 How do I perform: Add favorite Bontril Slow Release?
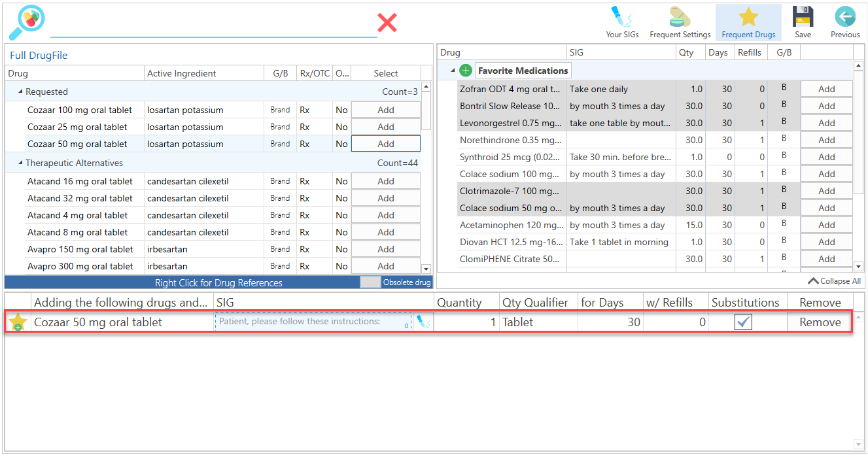(x=827, y=106)
